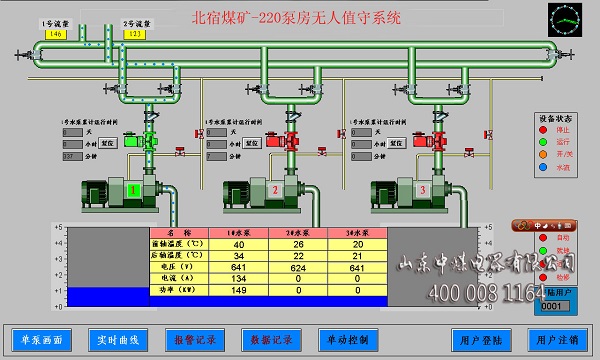The width and height of the screenshot is (600, 360).
Task: Select pump number 2
Action: (275, 190)
